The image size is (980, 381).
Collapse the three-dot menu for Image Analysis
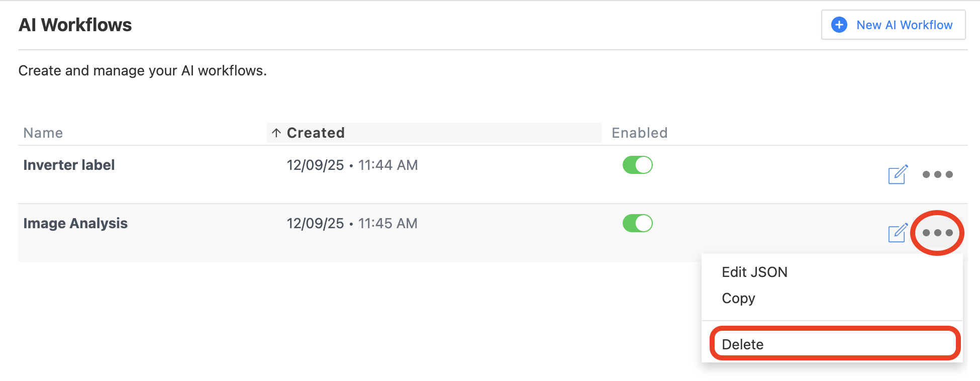pos(937,233)
